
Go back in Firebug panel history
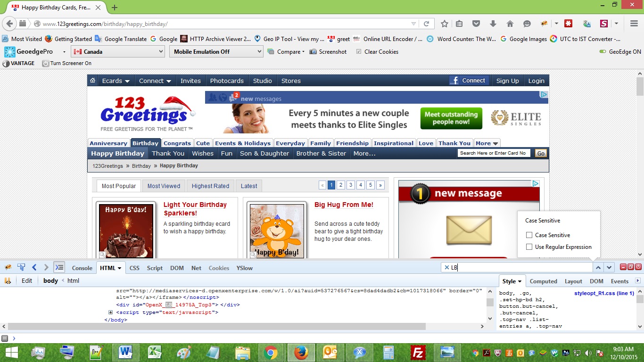click(34, 267)
